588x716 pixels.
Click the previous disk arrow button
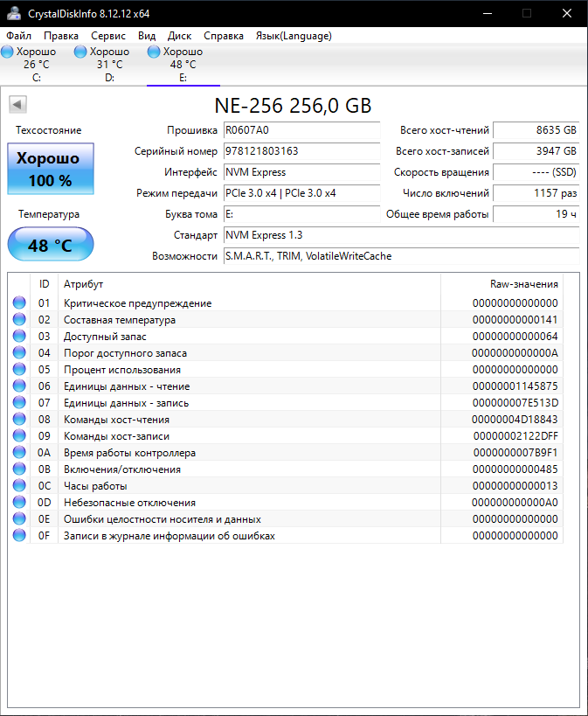point(17,105)
